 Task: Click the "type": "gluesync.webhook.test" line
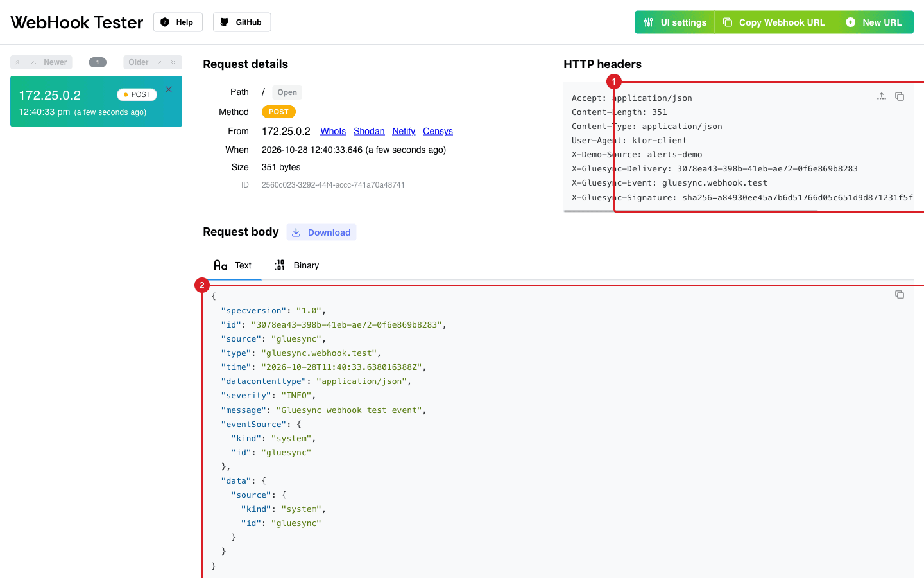(301, 353)
